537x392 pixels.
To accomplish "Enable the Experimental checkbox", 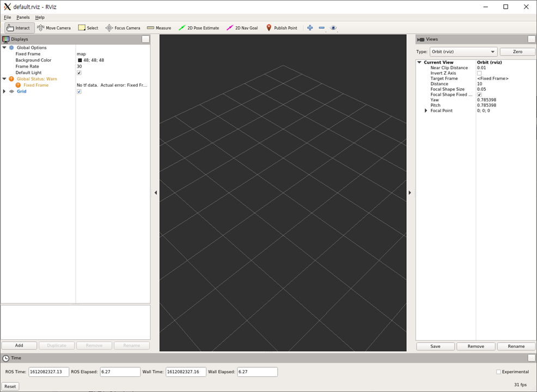I will (499, 372).
